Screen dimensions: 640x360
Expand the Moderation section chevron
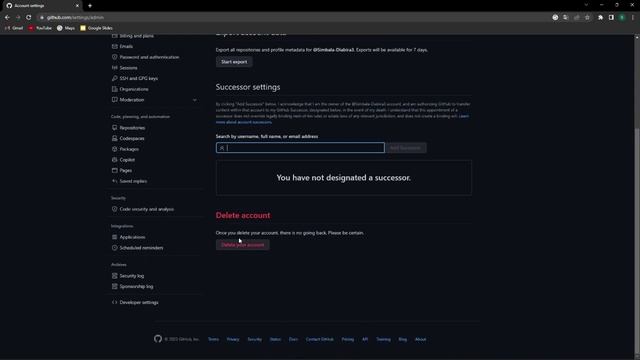click(195, 100)
